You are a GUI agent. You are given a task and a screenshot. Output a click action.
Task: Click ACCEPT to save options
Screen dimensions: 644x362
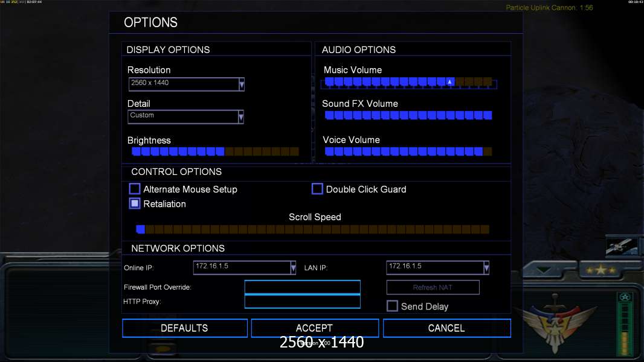pyautogui.click(x=315, y=328)
